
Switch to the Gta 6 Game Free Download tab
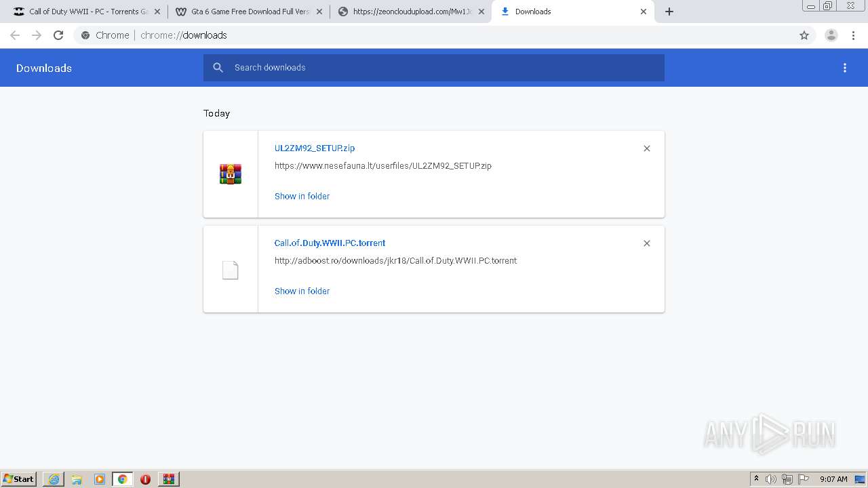click(248, 12)
